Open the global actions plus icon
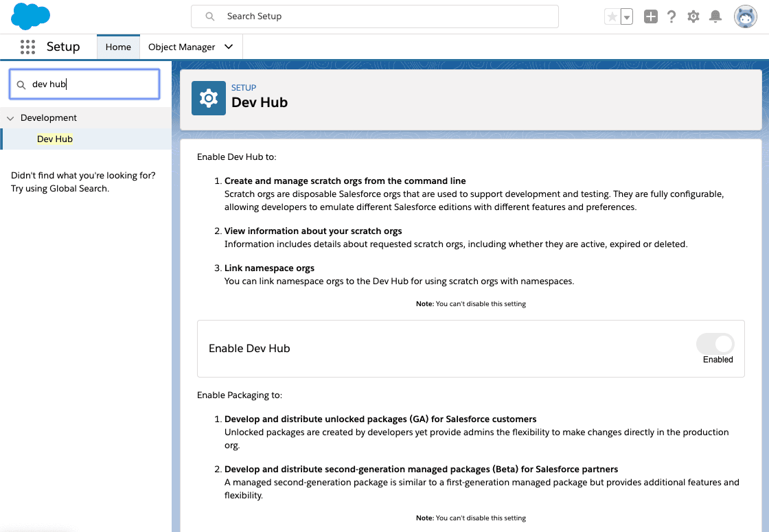This screenshot has height=532, width=769. pos(650,17)
